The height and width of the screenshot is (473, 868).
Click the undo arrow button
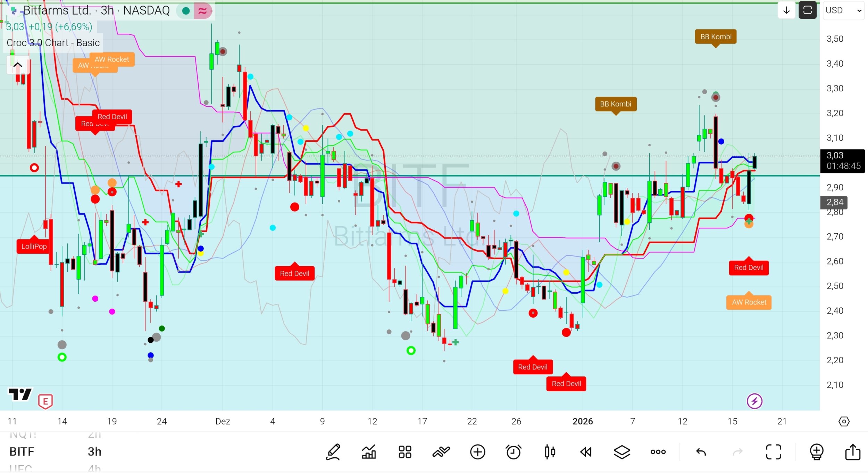[701, 452]
